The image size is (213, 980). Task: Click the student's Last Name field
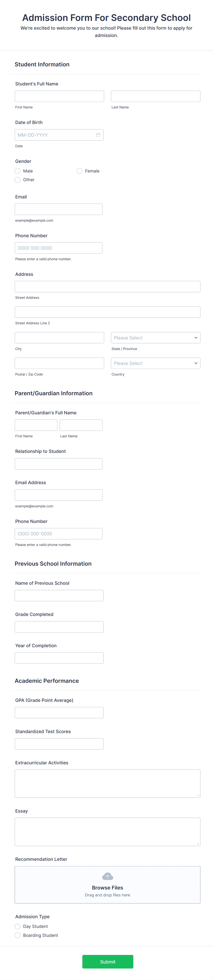[155, 96]
